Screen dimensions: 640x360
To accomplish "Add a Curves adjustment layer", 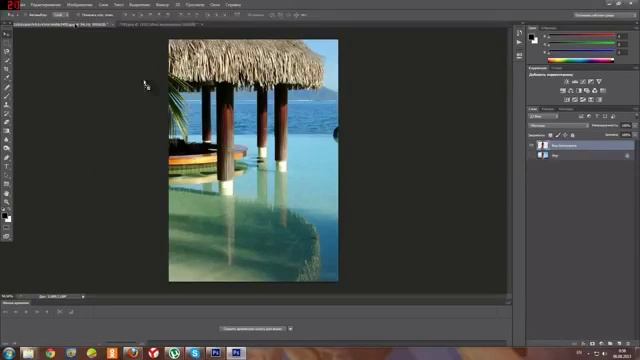I will pos(583,82).
